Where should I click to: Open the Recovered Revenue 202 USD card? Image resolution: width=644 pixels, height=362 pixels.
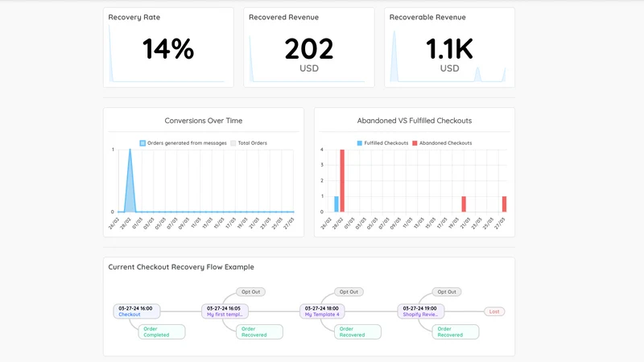[x=309, y=47]
